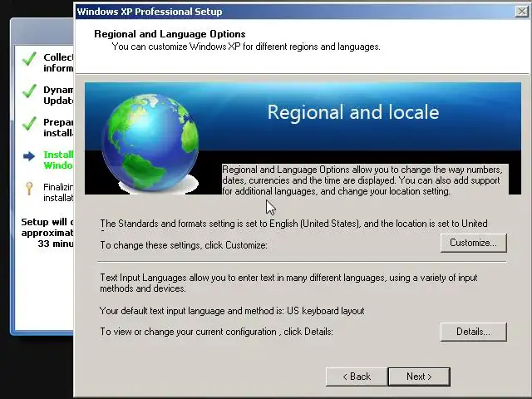Viewport: 532px width, 399px height.
Task: Click the 'Finalizing installation' step in sidebar
Action: [x=58, y=192]
